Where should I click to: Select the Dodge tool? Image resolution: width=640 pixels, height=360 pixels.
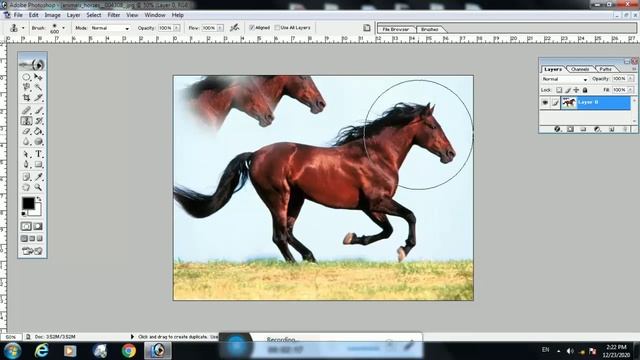point(38,142)
